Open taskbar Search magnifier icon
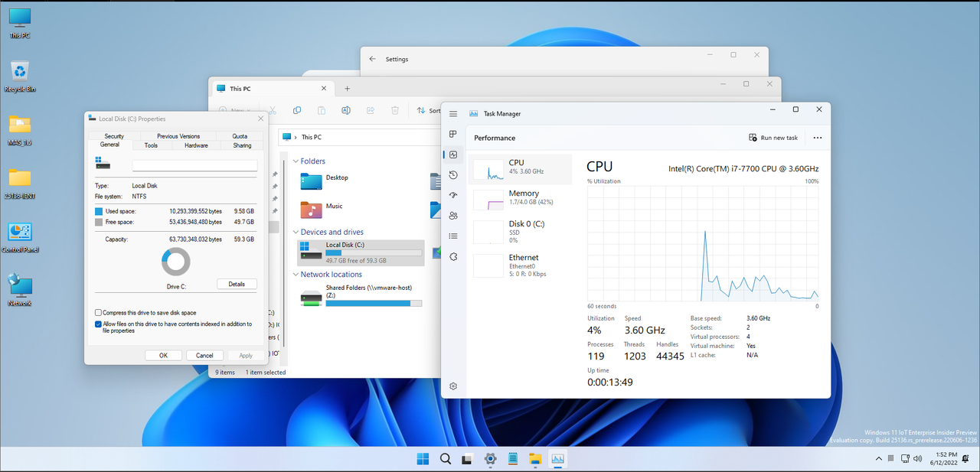This screenshot has height=472, width=980. click(x=445, y=459)
